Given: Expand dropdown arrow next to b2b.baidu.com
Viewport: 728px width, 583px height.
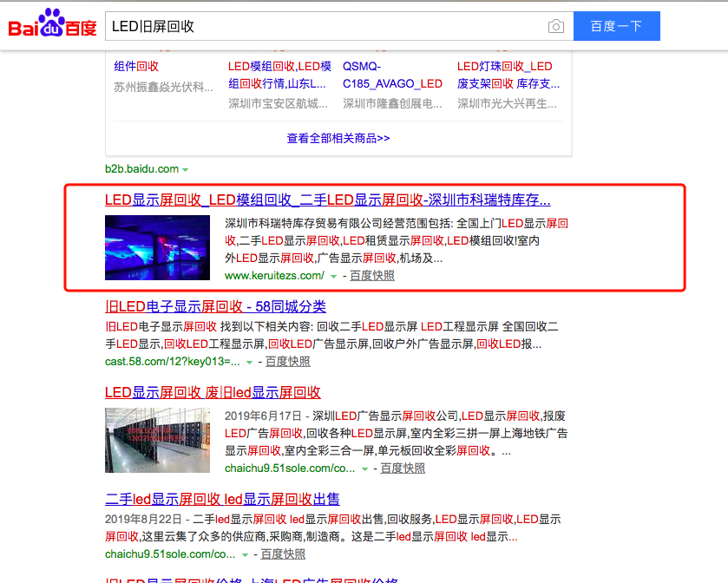Looking at the screenshot, I should point(186,170).
